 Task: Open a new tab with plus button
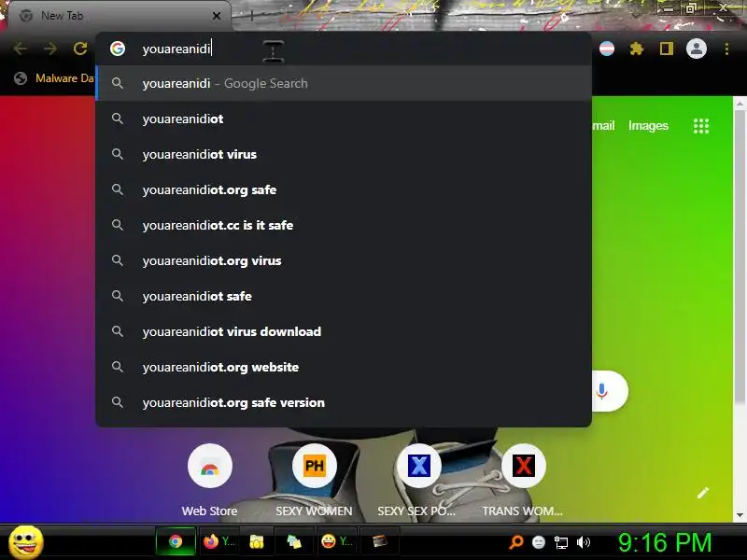point(252,16)
